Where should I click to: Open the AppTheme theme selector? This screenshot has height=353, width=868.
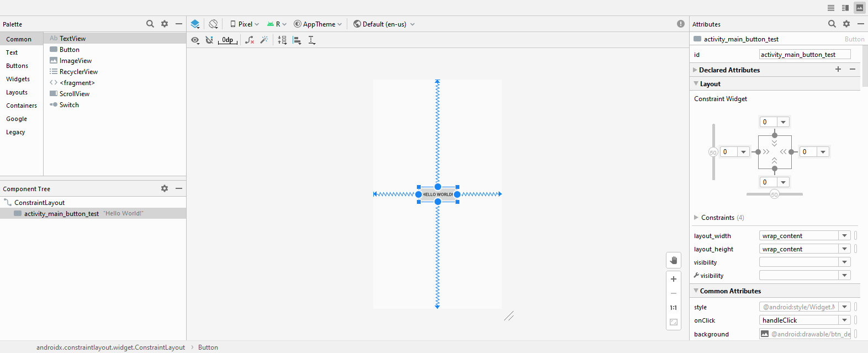pyautogui.click(x=318, y=24)
